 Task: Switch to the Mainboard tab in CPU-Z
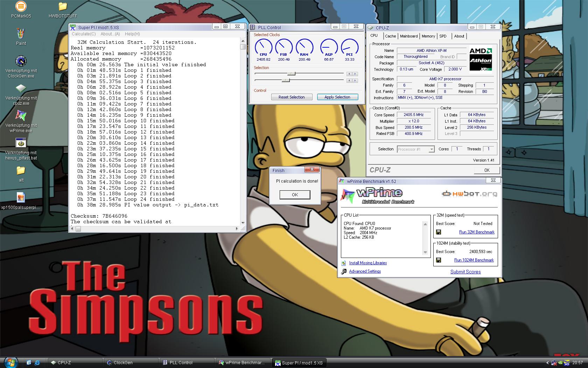[x=409, y=36]
